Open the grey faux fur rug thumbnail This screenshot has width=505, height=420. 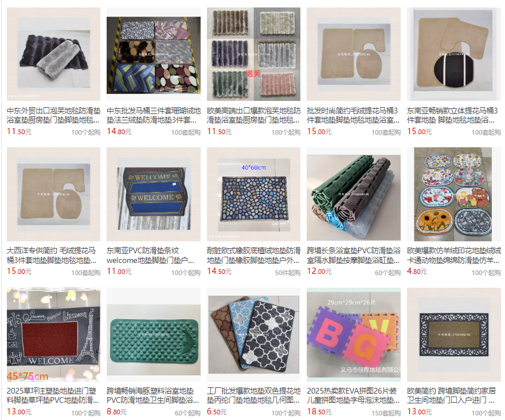click(53, 54)
